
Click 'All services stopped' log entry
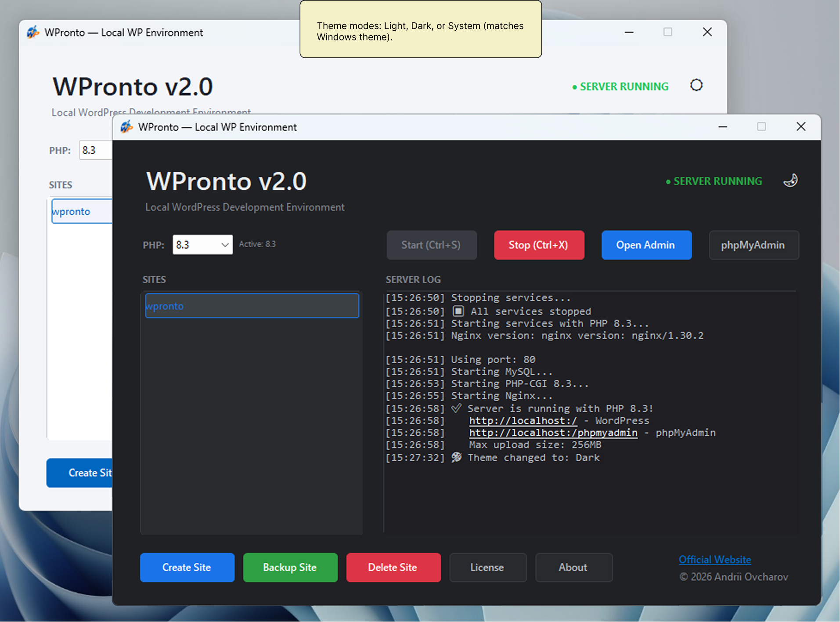pos(488,311)
